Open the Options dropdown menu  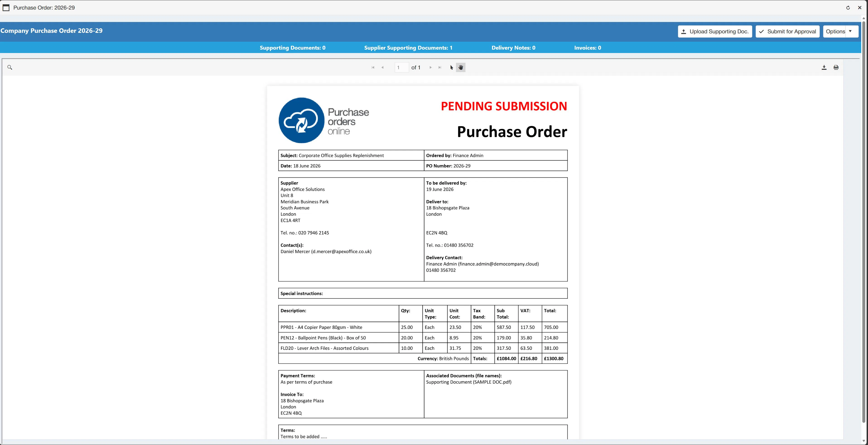click(840, 31)
